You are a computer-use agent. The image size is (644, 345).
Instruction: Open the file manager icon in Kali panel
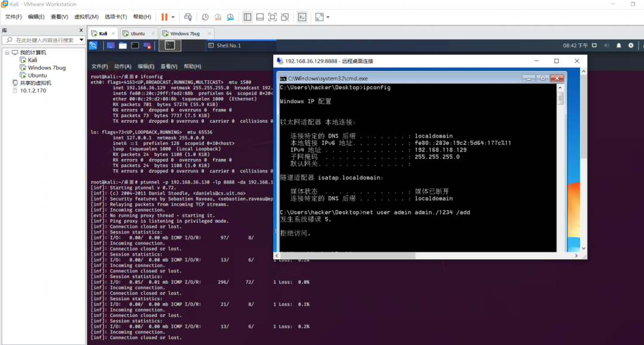123,45
